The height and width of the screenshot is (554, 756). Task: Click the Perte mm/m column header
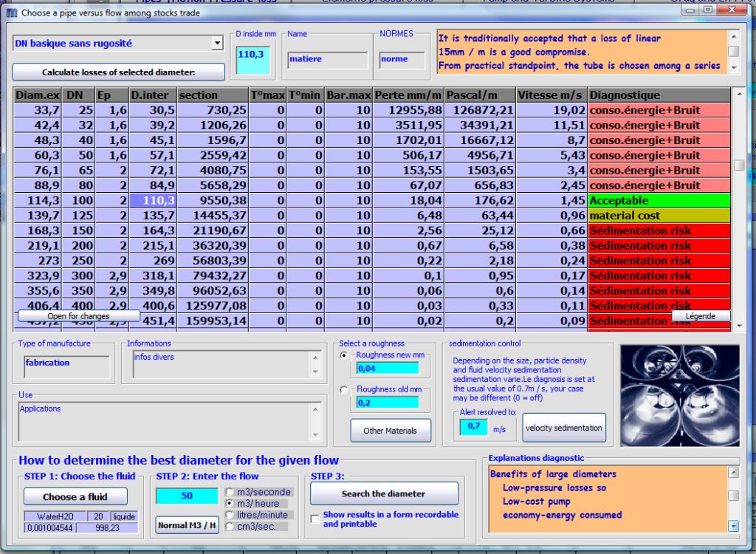[408, 95]
